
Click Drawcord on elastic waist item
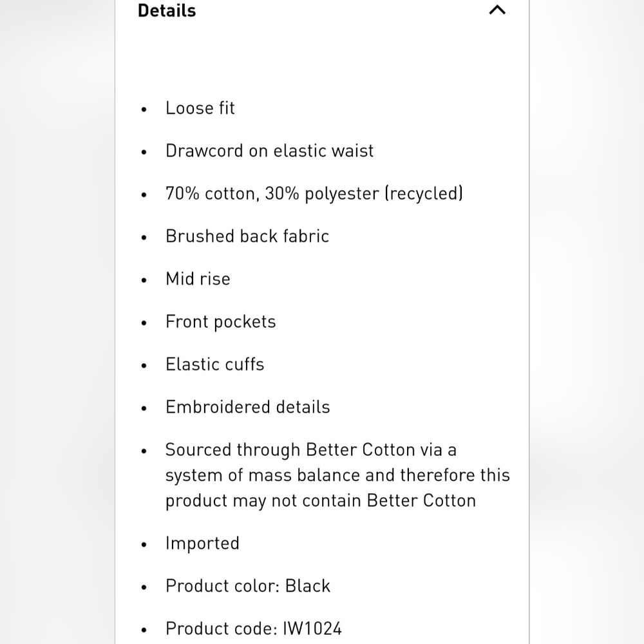[x=269, y=151]
